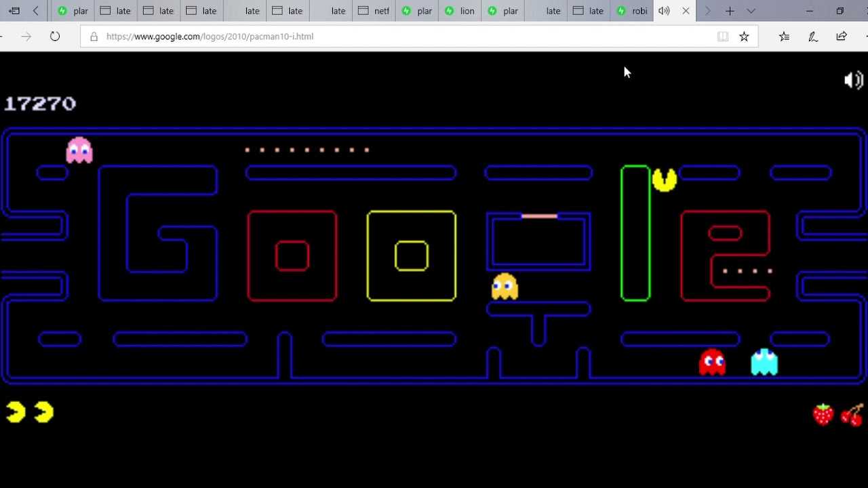Share this page

pyautogui.click(x=842, y=37)
